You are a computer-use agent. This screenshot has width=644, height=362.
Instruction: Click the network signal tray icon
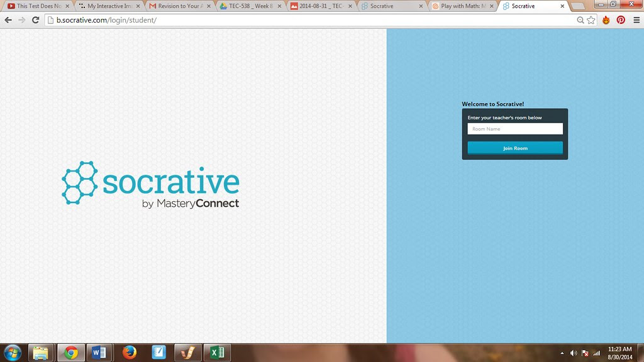tap(596, 353)
